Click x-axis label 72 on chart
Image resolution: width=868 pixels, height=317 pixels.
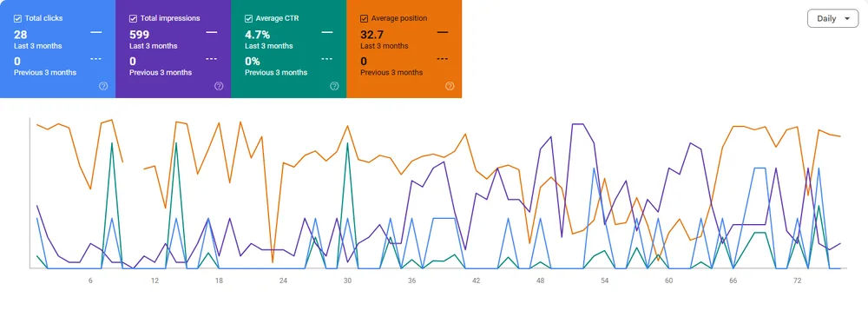[797, 281]
